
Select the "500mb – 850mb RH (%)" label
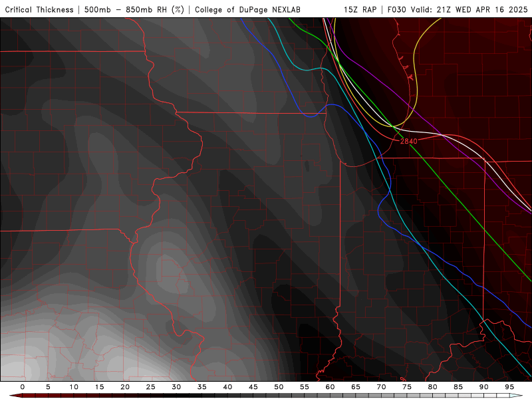point(134,9)
